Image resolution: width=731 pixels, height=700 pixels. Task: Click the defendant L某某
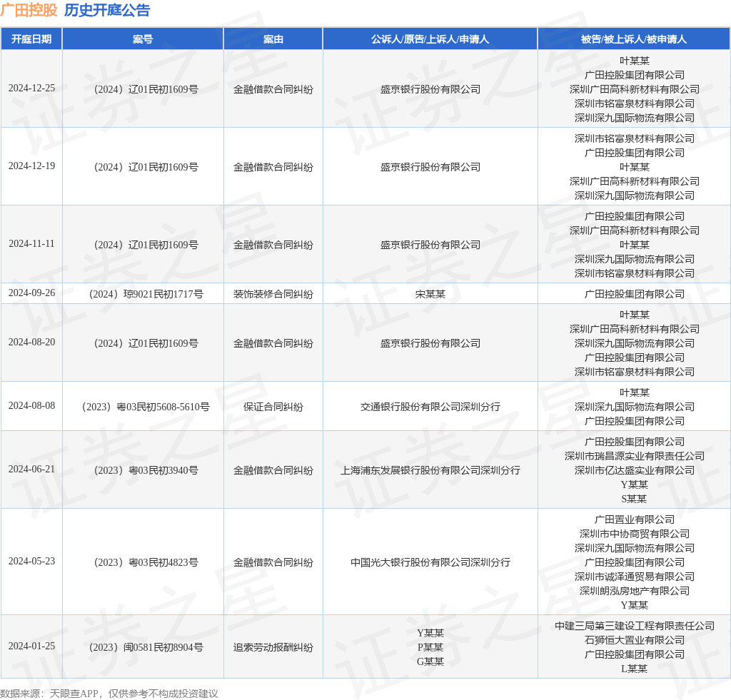pos(635,669)
